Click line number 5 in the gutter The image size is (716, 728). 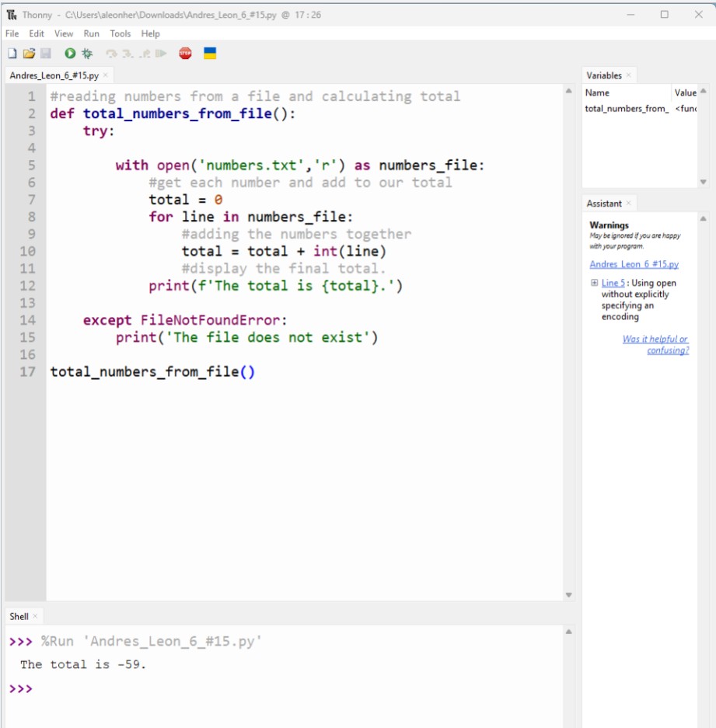coord(31,165)
